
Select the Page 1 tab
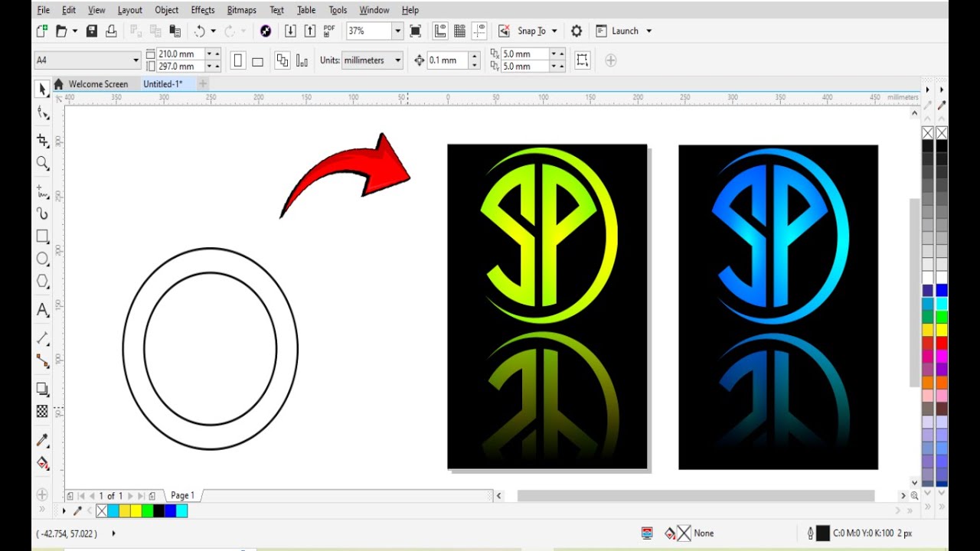click(x=182, y=496)
